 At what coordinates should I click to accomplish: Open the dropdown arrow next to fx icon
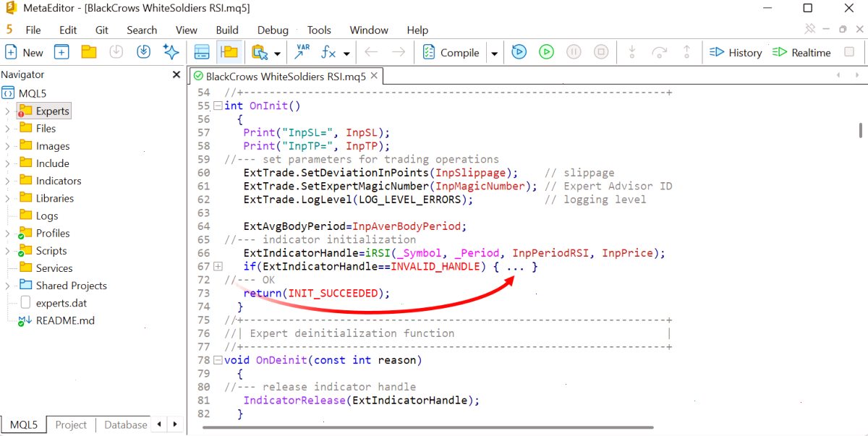[346, 53]
